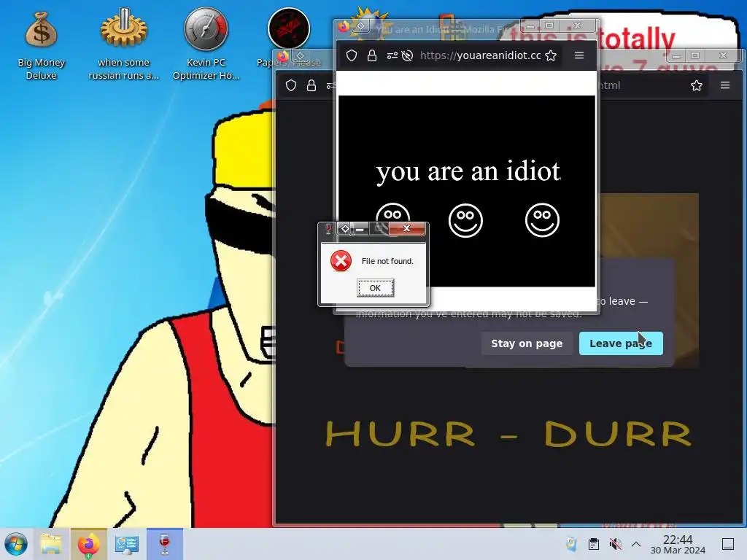Screen dimensions: 747x560
Task: Click the diamond pin icon in error dialog titlebar
Action: click(345, 228)
